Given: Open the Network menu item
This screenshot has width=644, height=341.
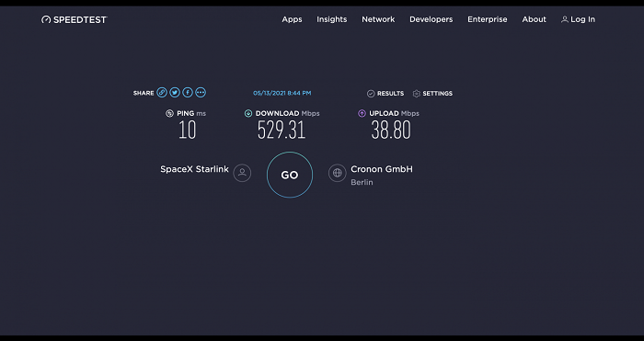Looking at the screenshot, I should click(x=378, y=19).
